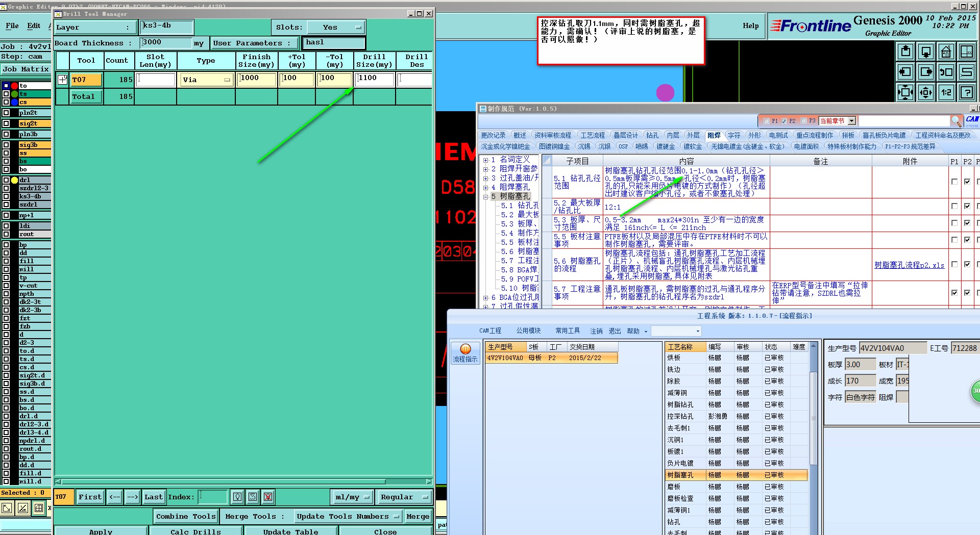Viewport: 980px width, 535px height.
Task: Open the 树脂塞孔流程p2.xls attachment link
Action: pyautogui.click(x=909, y=265)
